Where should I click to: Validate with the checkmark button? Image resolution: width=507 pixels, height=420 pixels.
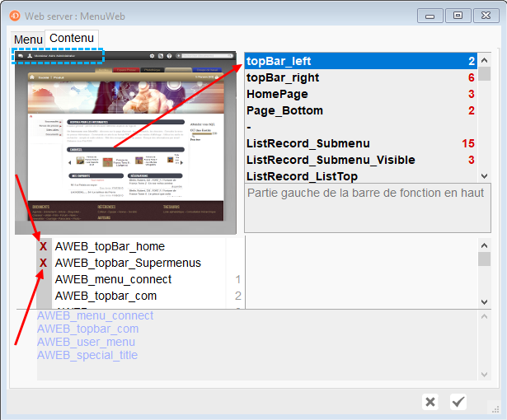458,402
